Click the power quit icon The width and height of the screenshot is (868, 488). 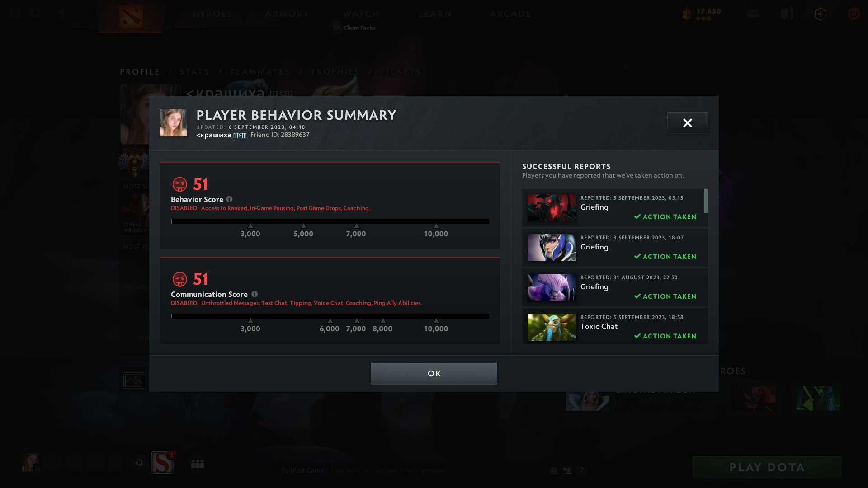[854, 14]
